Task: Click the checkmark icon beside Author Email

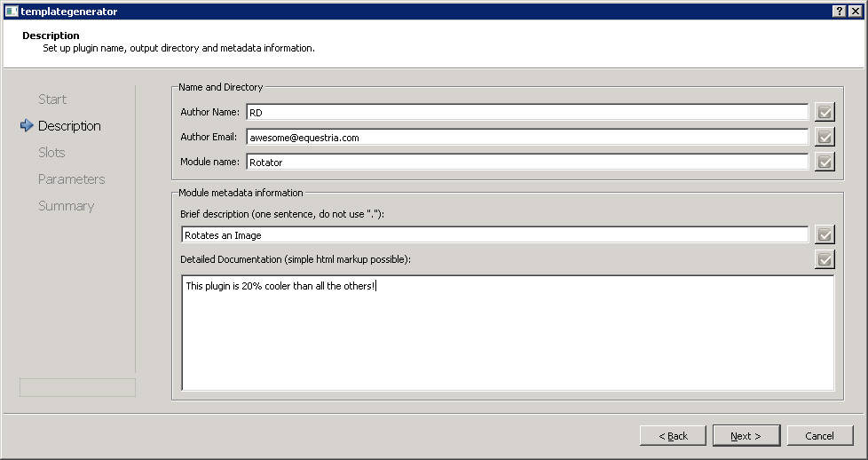Action: (825, 137)
